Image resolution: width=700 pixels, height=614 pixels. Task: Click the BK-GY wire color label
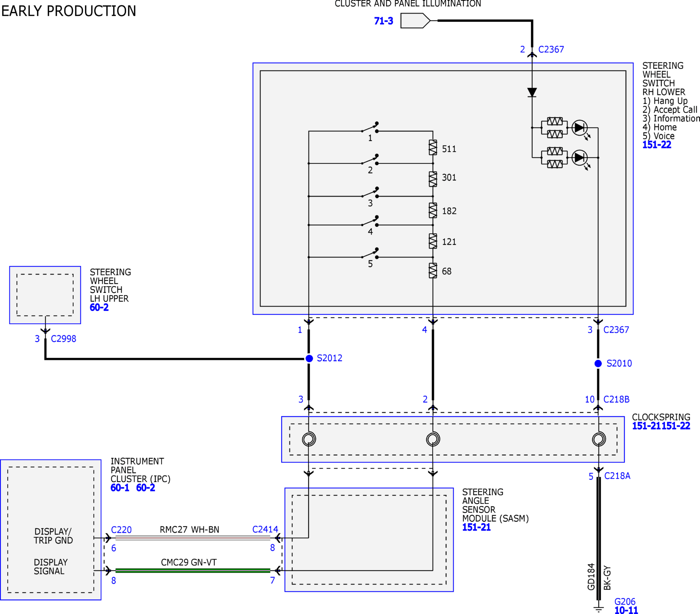[x=607, y=578]
